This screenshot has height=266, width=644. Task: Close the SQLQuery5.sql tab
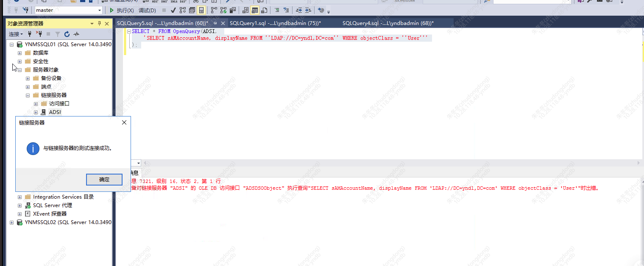[223, 23]
